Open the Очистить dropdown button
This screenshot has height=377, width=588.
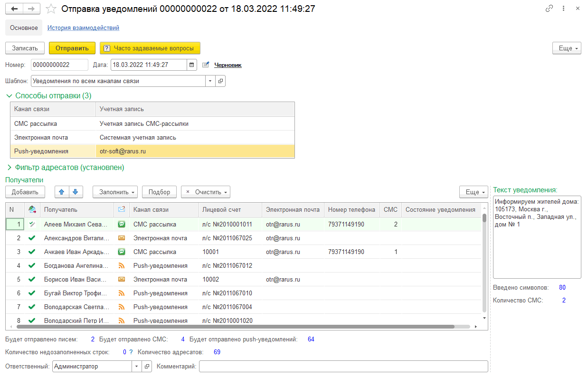click(x=206, y=192)
